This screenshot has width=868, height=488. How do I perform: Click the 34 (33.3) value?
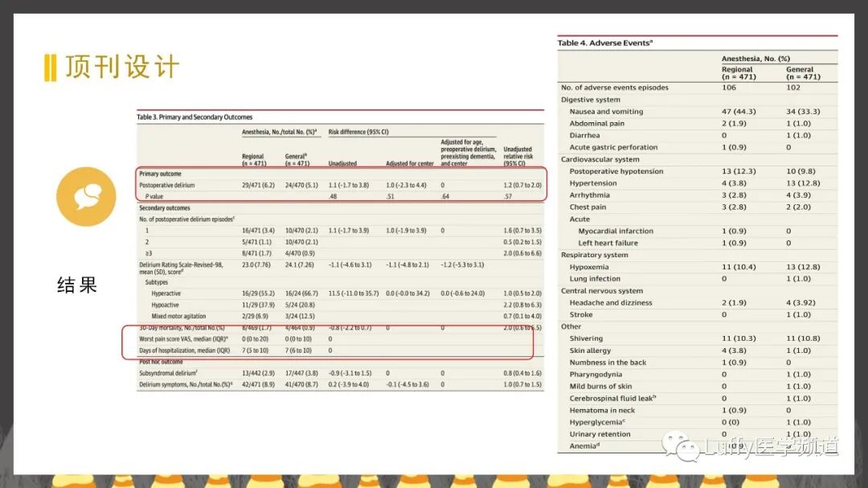coord(803,111)
